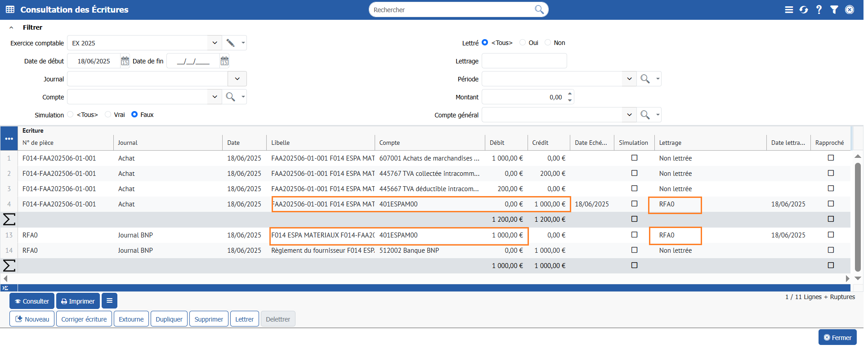Screen dimensions: 868x349
Task: Click the filter funnel icon in header
Action: [x=834, y=9]
